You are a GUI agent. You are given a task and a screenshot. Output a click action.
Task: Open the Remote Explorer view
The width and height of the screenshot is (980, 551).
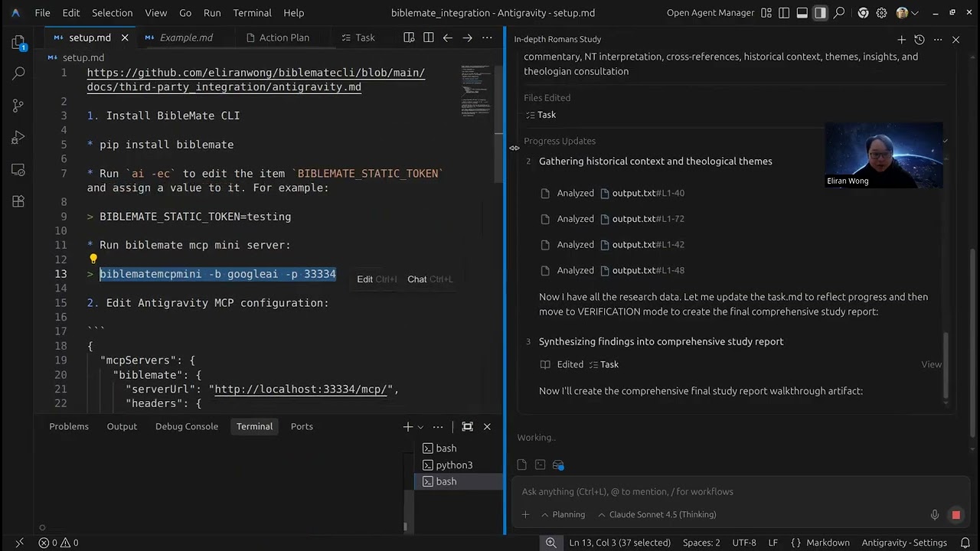click(x=18, y=170)
